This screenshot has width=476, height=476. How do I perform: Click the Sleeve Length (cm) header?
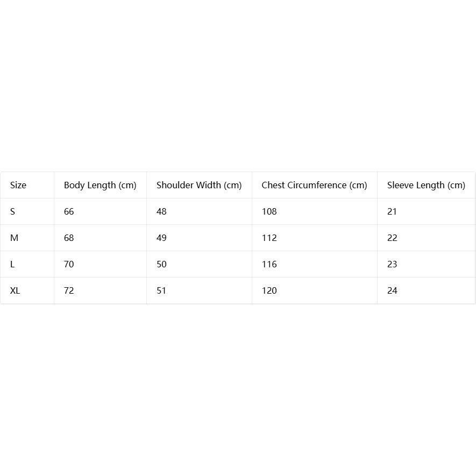click(426, 185)
